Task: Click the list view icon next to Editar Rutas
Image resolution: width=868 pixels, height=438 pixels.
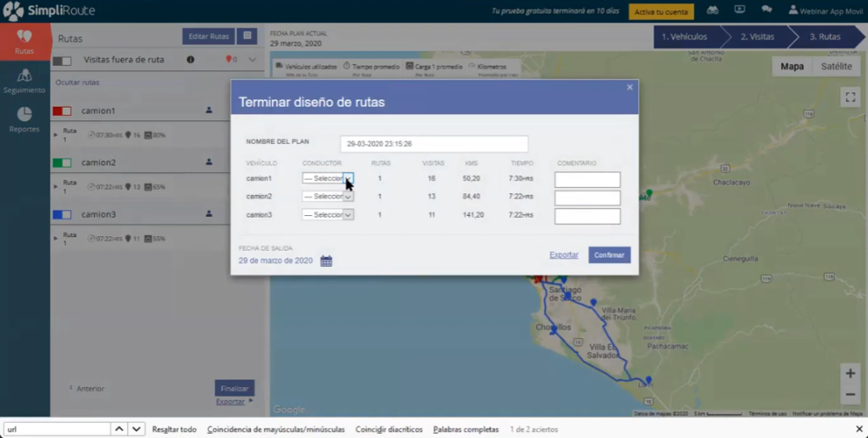Action: click(x=247, y=36)
